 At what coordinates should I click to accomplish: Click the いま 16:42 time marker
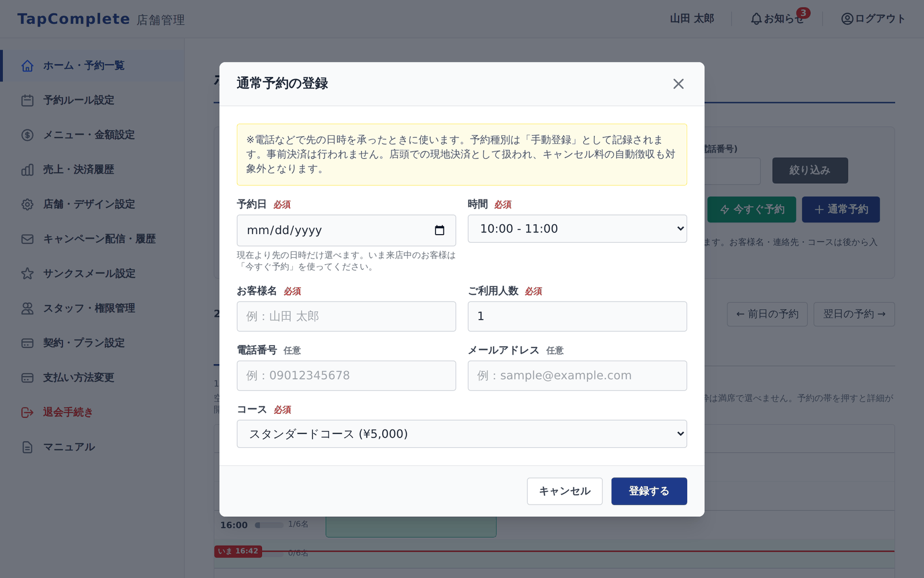(238, 551)
